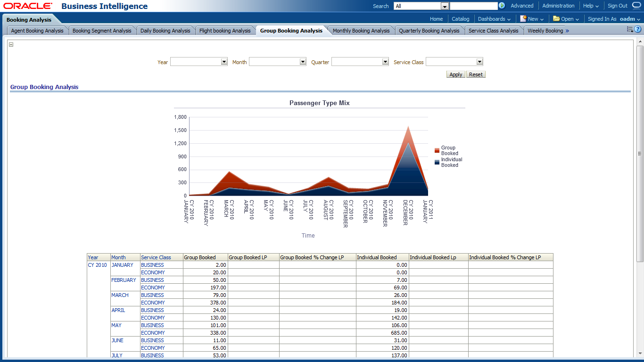The image size is (644, 362).
Task: Switch to Monthly Booking Analysis tab
Action: (x=361, y=31)
